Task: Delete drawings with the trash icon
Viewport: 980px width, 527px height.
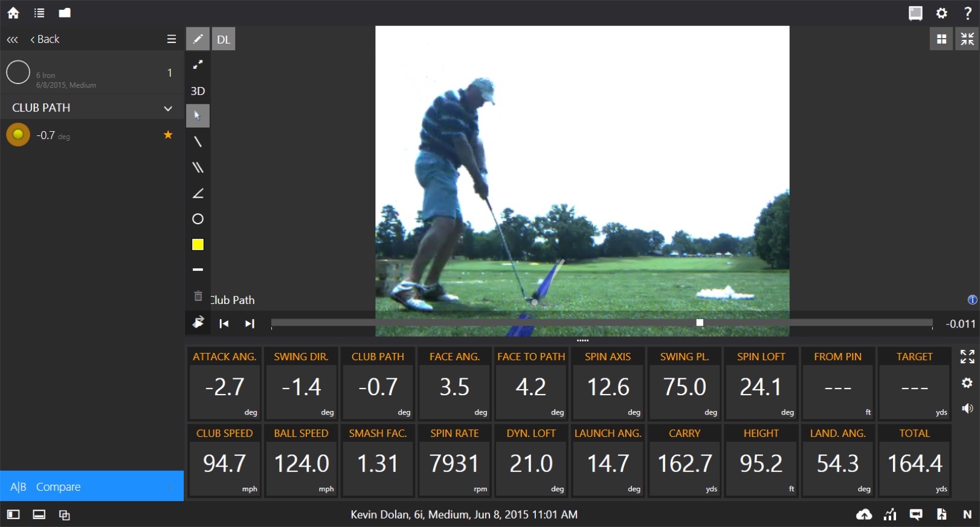Action: pos(198,296)
